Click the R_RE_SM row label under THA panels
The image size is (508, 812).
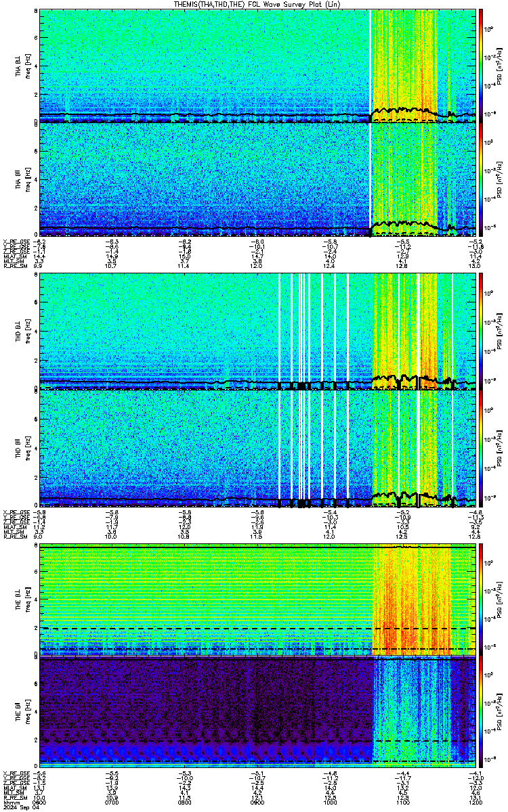[x=15, y=267]
